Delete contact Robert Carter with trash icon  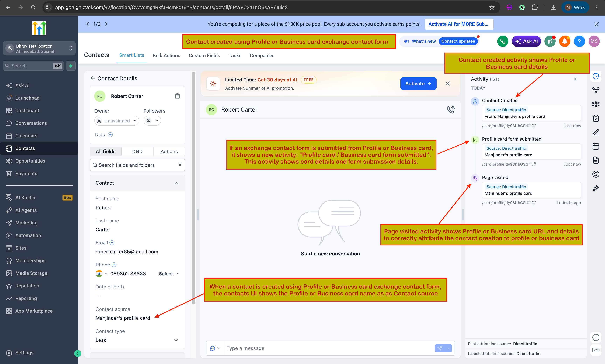point(177,96)
